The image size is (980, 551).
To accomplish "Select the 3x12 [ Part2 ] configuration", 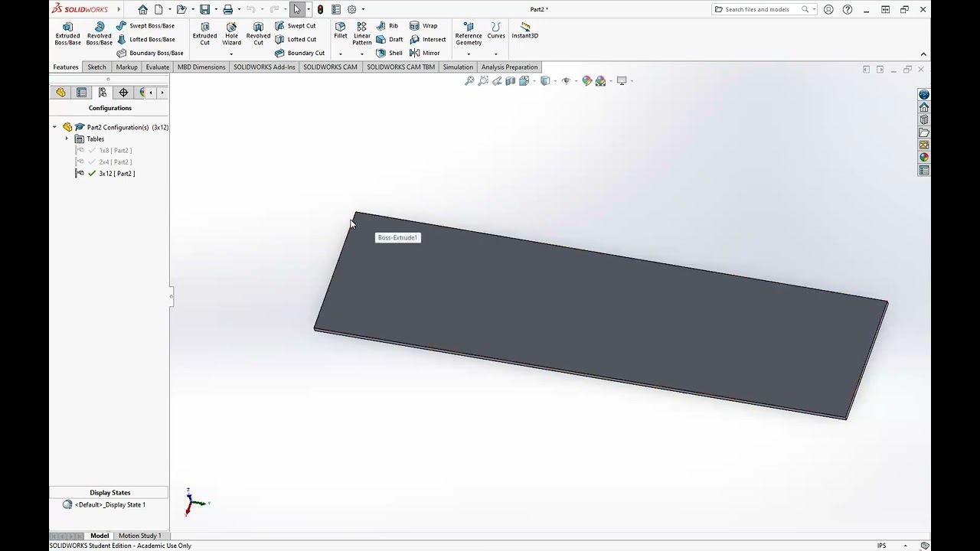I will (x=116, y=174).
